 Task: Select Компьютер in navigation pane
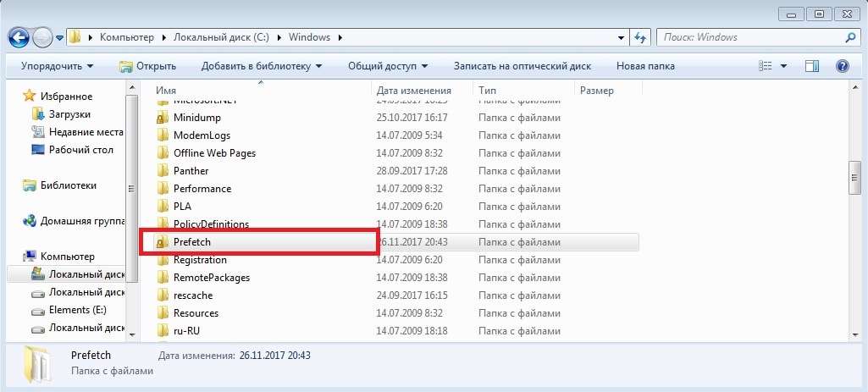coord(68,257)
